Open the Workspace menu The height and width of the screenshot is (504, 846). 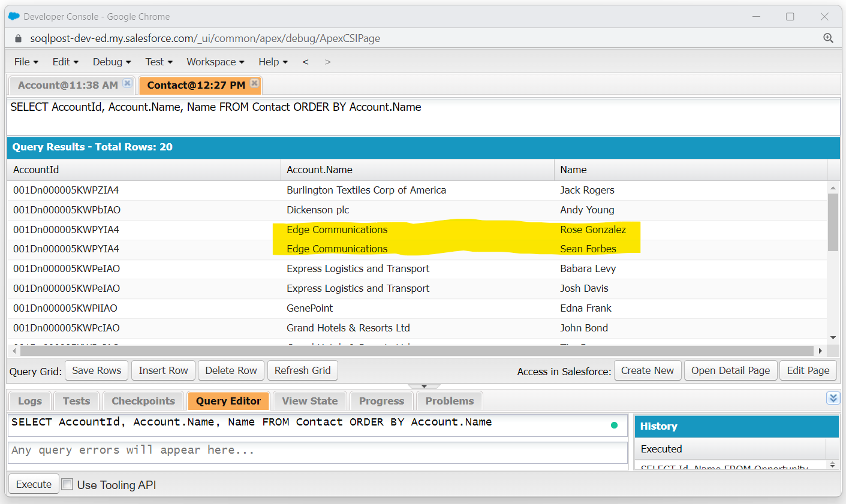[215, 62]
